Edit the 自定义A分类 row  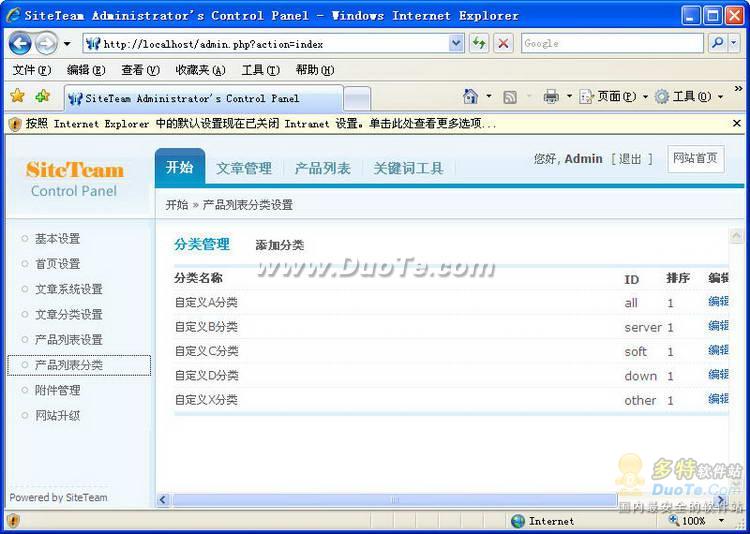(718, 301)
